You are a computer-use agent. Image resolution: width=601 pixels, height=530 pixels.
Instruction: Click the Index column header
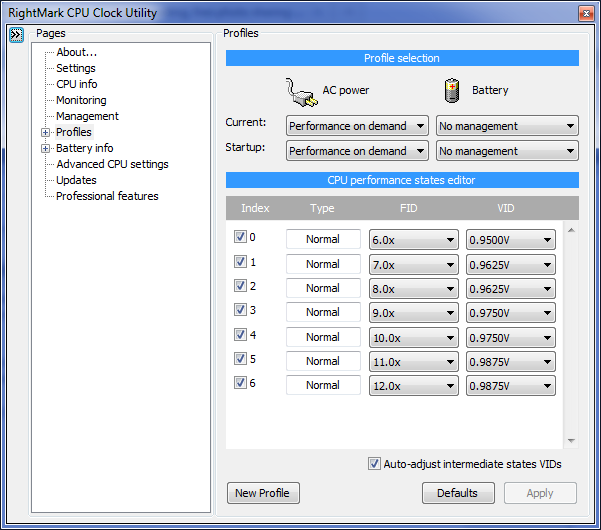tap(255, 208)
